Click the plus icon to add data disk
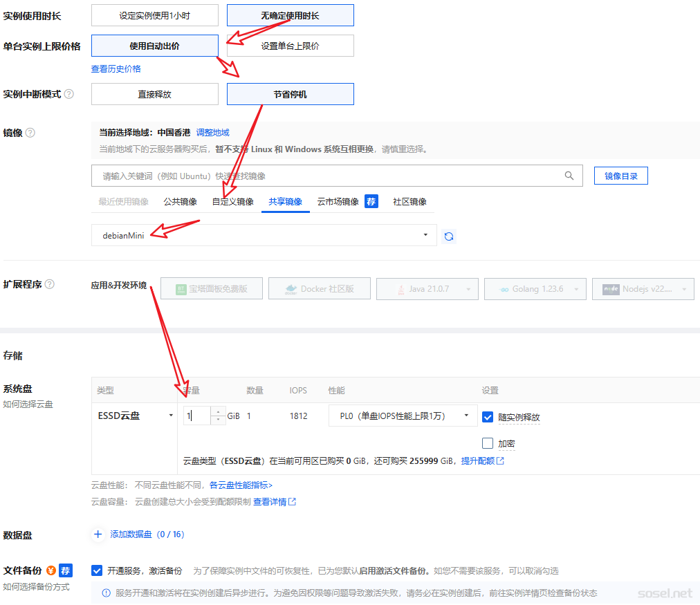700x605 pixels. click(x=98, y=534)
